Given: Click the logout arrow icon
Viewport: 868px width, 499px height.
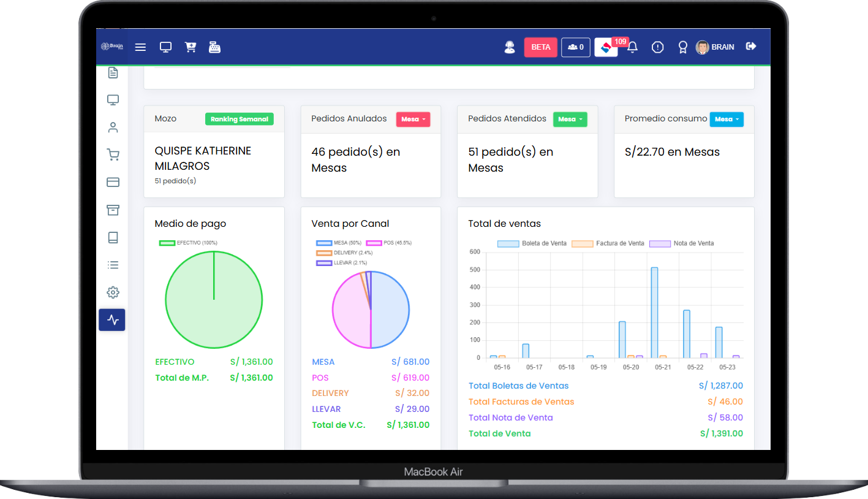Looking at the screenshot, I should [751, 47].
